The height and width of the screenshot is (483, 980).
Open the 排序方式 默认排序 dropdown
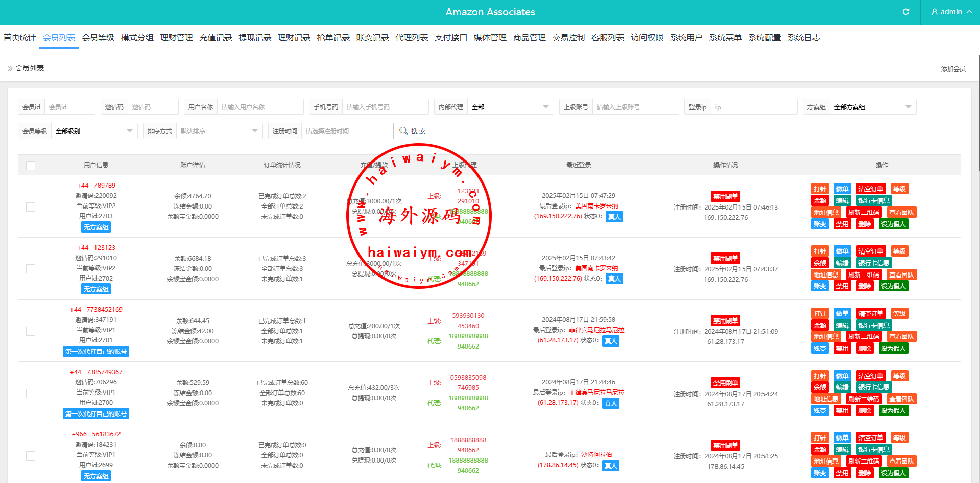(219, 131)
